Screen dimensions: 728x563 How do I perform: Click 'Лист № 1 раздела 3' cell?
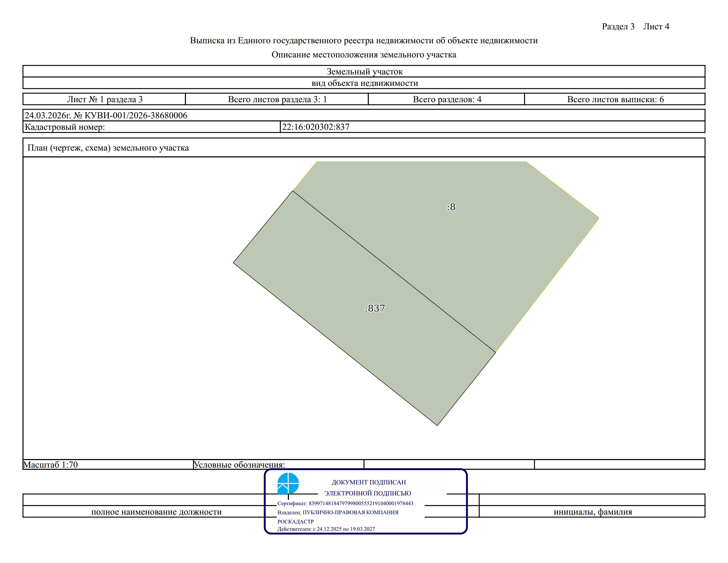[x=104, y=99]
